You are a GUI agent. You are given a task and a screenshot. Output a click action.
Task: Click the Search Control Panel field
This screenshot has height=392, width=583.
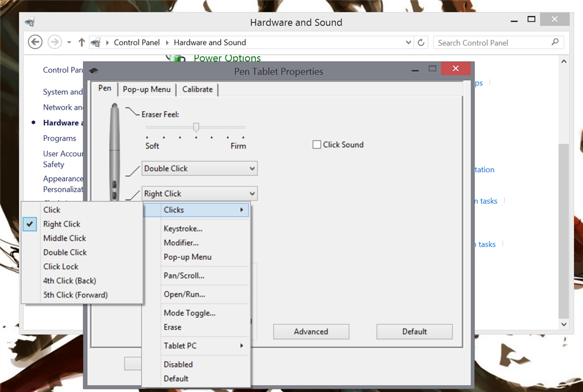[499, 42]
